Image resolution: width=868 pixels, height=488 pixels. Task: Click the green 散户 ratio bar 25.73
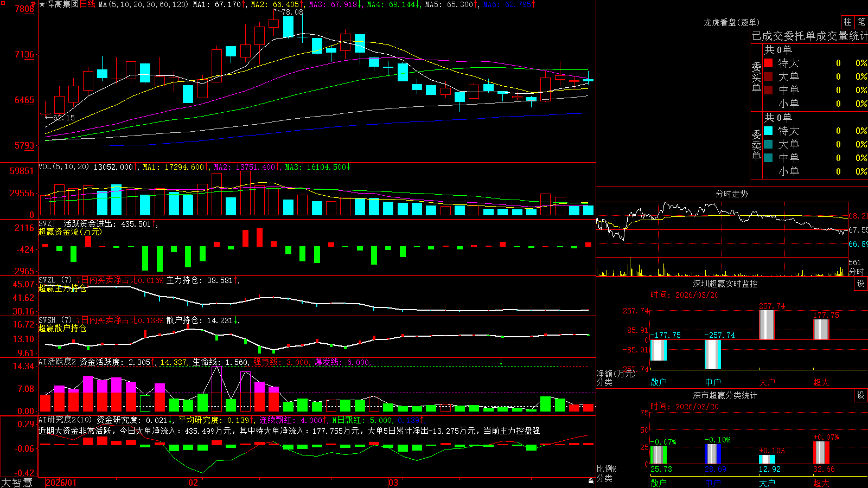pyautogui.click(x=659, y=455)
